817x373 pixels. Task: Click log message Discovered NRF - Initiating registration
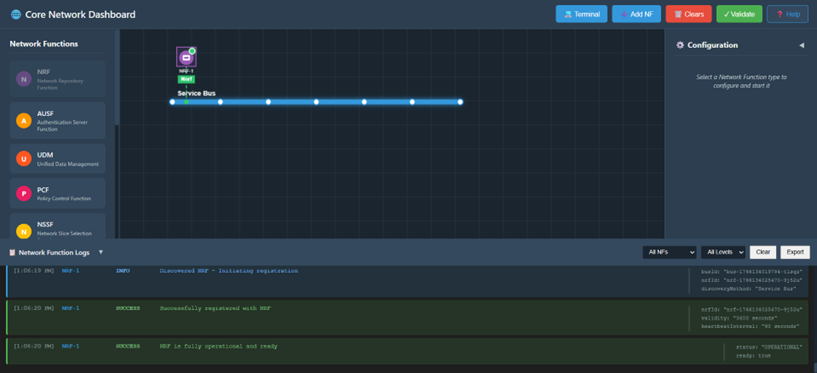(x=229, y=271)
